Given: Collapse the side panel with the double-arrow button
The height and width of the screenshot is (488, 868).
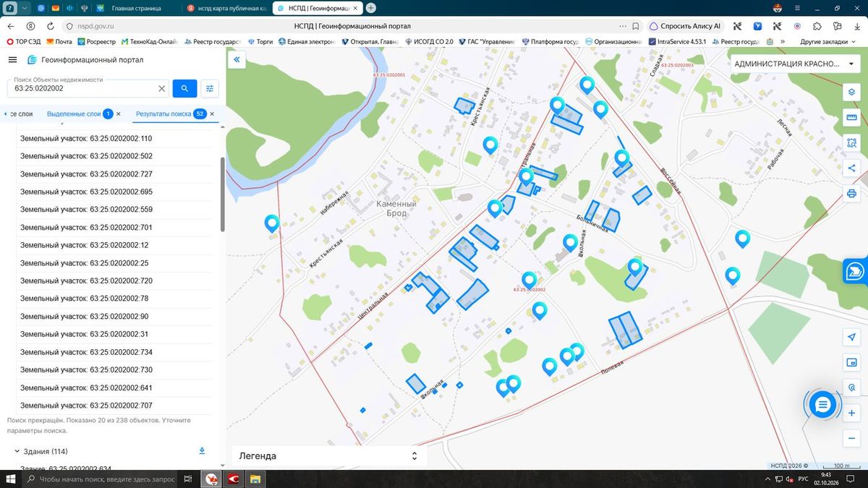Looking at the screenshot, I should [237, 61].
